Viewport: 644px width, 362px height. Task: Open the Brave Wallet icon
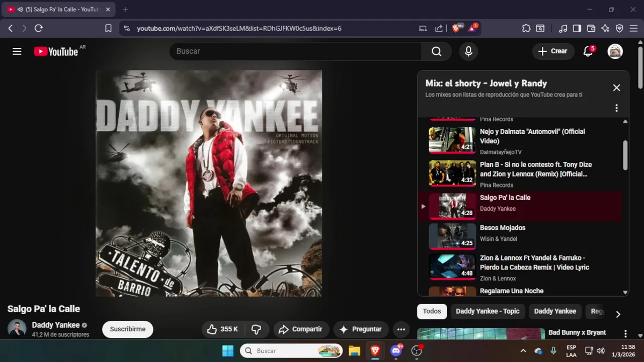(x=591, y=29)
